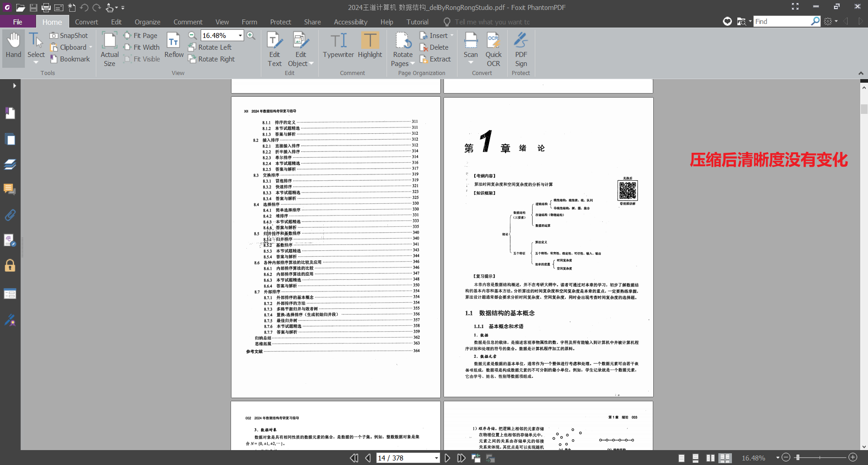Start the Edit Object tool

coord(301,49)
